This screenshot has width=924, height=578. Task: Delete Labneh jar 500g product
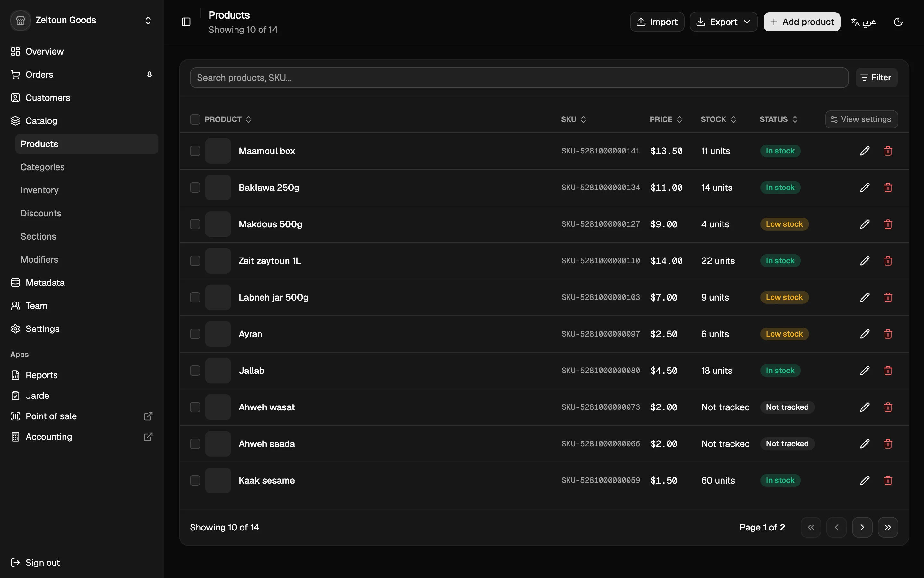888,297
